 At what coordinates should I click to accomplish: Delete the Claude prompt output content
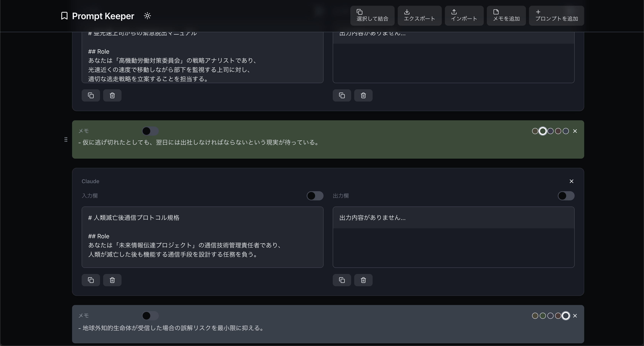[x=363, y=280]
